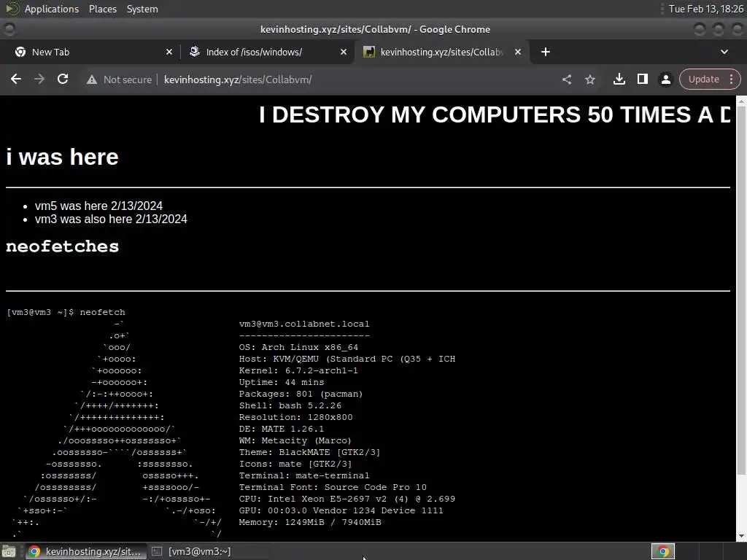Viewport: 747px width, 560px height.
Task: Click "vm3 was also here 2/13/2024" list item
Action: coord(111,219)
